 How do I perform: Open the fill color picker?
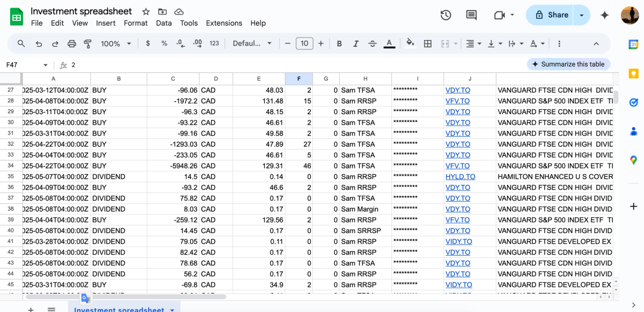tap(411, 43)
